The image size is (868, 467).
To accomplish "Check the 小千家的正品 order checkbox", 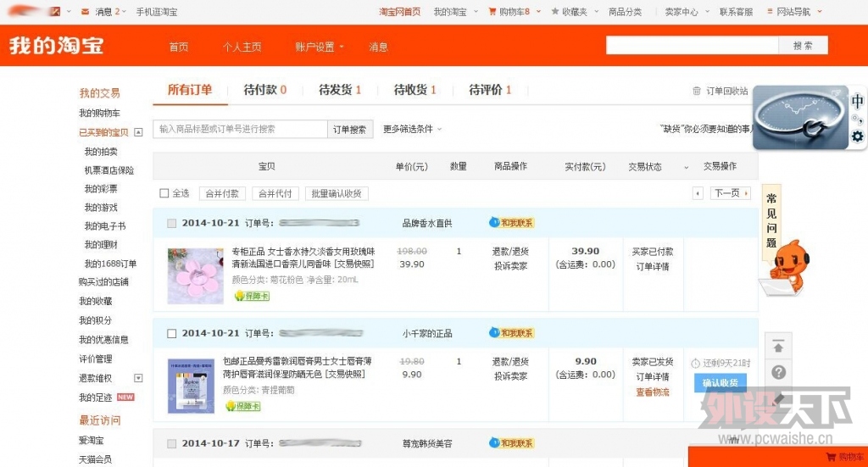I will click(x=171, y=333).
